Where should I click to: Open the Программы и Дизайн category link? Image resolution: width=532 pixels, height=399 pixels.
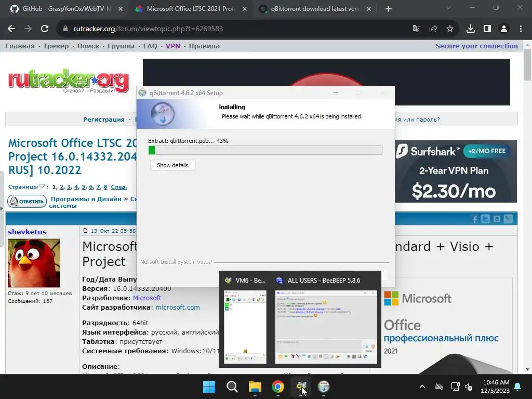click(x=86, y=199)
